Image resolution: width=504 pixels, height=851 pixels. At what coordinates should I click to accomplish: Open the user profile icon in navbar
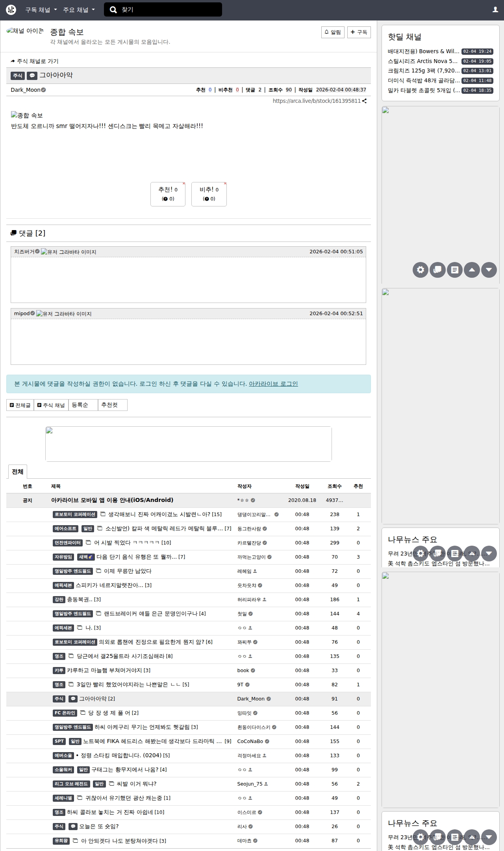point(495,10)
